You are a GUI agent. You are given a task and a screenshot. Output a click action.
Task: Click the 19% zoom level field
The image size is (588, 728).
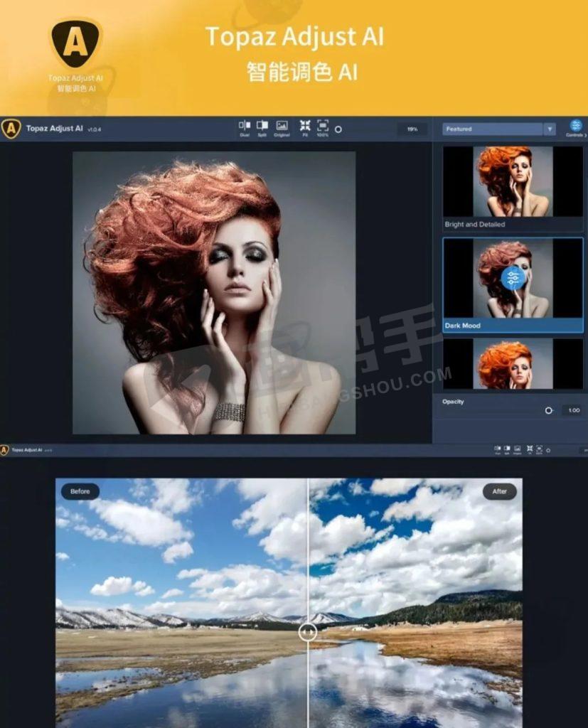[x=412, y=129]
